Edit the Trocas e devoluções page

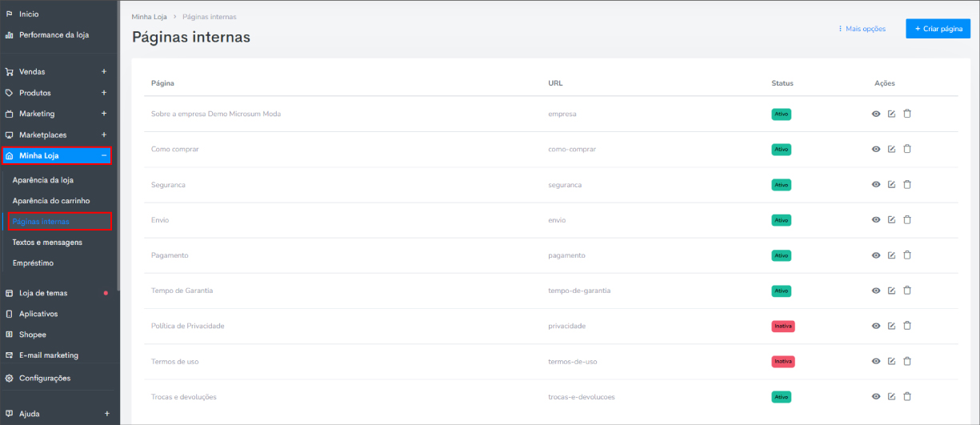tap(891, 396)
